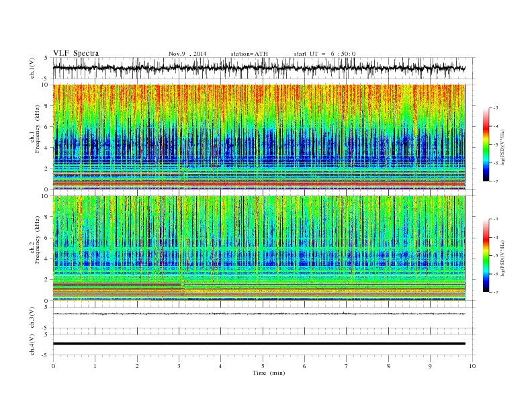This screenshot has width=532, height=411.
Task: Click the '-5' label on ch.2 color bar
Action: pyautogui.click(x=496, y=255)
